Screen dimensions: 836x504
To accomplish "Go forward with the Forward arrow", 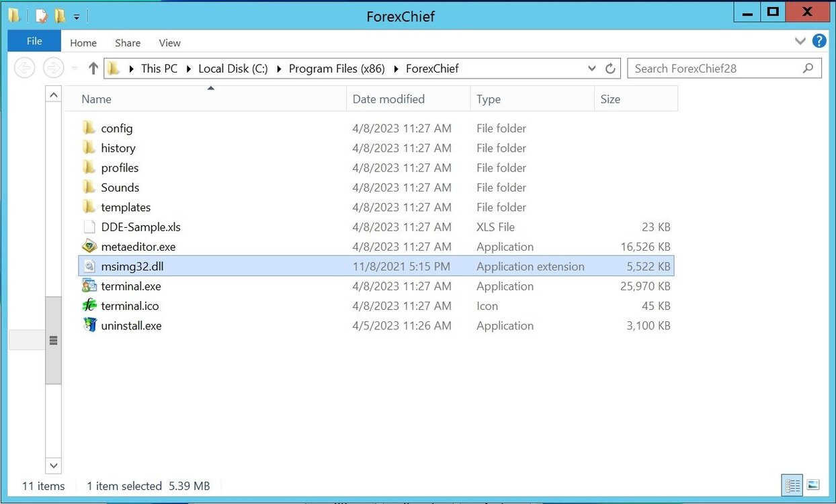I will coord(53,68).
